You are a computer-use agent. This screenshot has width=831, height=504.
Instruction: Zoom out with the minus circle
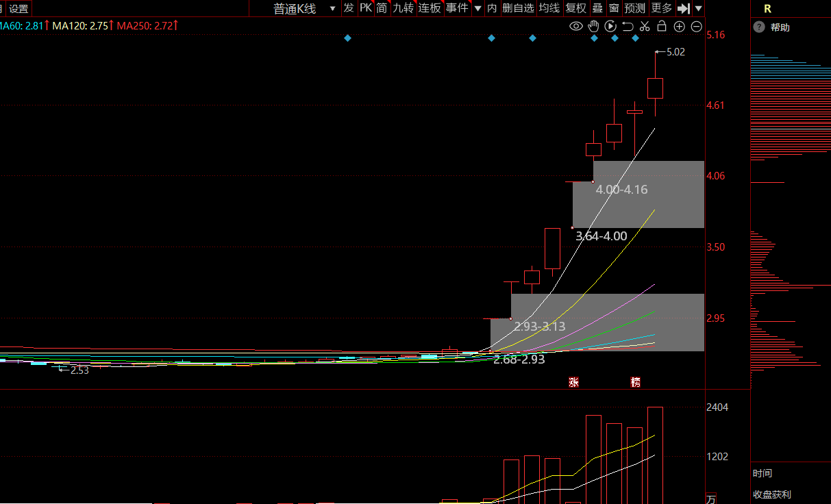coord(697,26)
